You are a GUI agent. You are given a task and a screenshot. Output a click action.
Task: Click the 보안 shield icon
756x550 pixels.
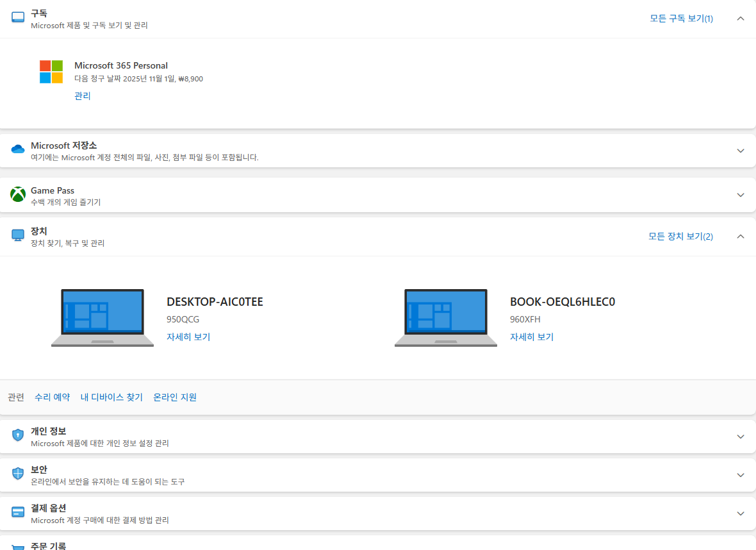coord(18,474)
